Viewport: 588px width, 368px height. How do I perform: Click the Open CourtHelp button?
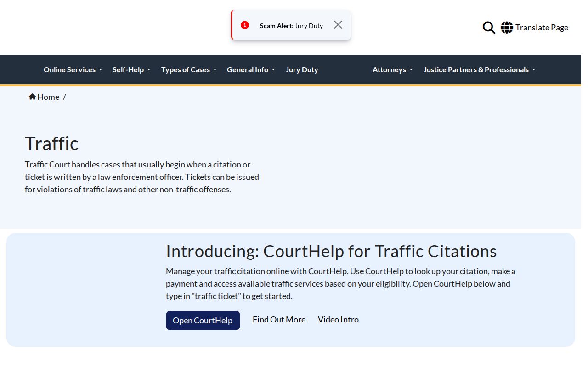(203, 320)
